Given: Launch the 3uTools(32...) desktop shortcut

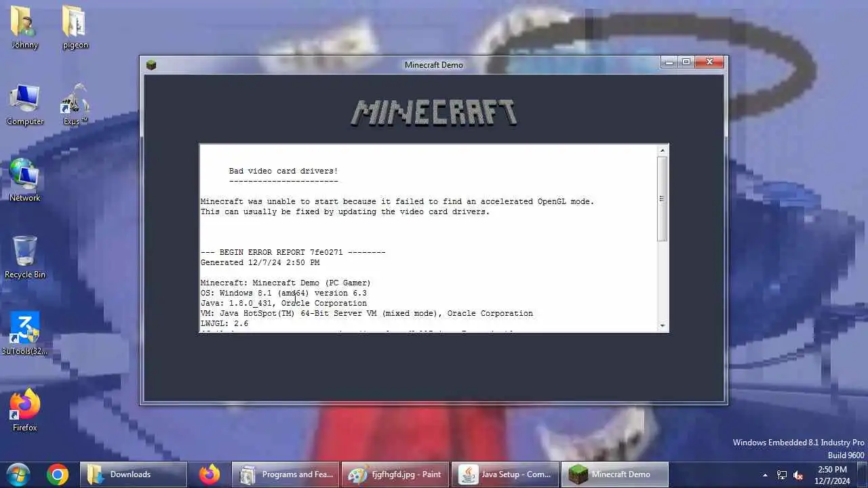Looking at the screenshot, I should [x=25, y=333].
